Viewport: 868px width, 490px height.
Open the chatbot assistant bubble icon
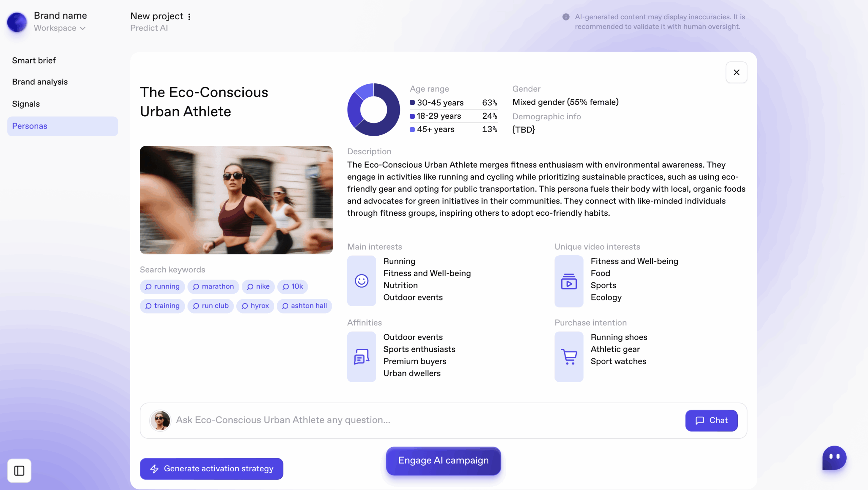(x=834, y=457)
